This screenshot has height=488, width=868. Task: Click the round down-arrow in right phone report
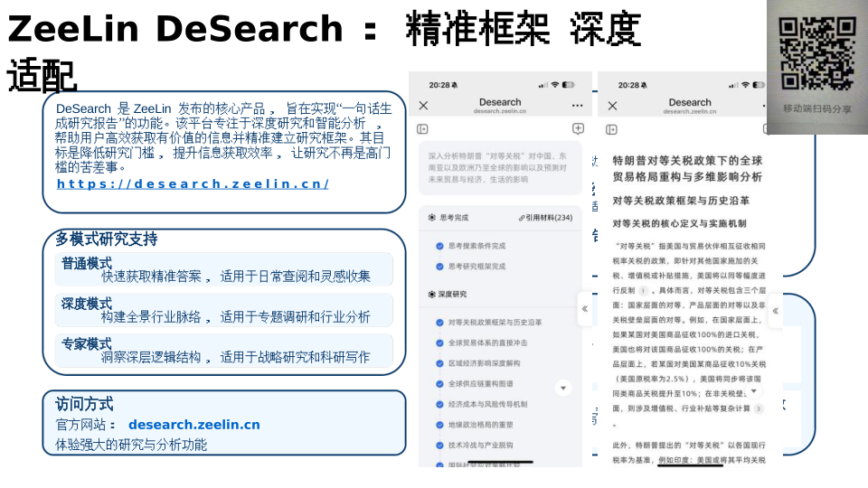pyautogui.click(x=753, y=391)
